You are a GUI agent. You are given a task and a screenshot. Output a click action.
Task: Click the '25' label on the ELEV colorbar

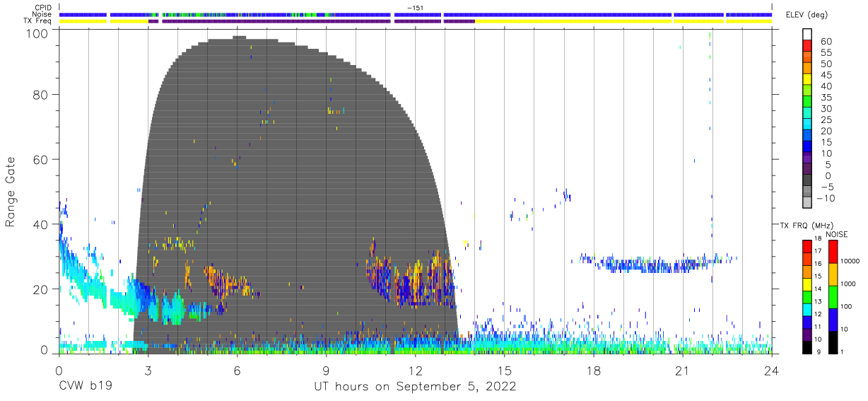coord(826,120)
